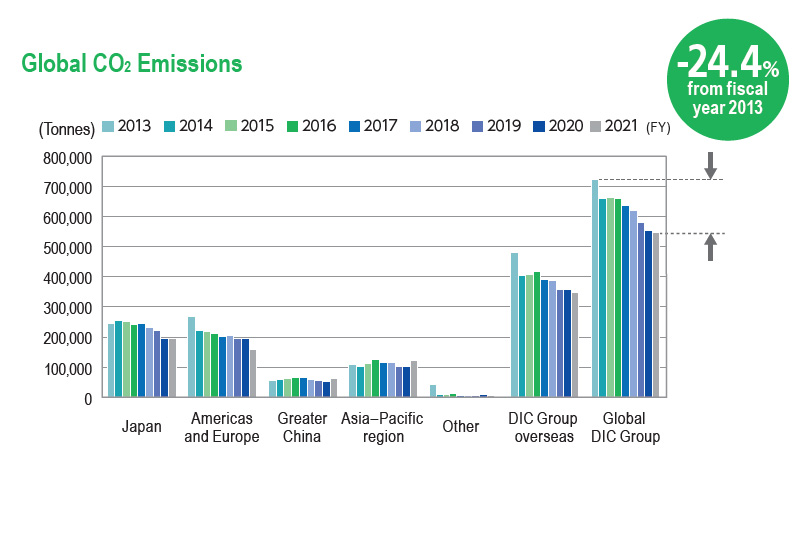Image resolution: width=800 pixels, height=550 pixels.
Task: Click the 2021 gray bar in Asia–Pacific region
Action: point(414,379)
